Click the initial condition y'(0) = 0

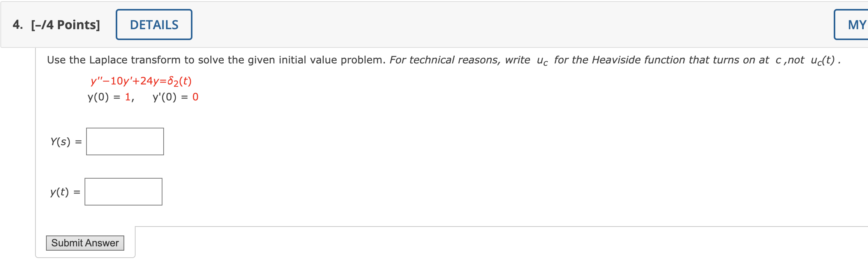coord(174,97)
